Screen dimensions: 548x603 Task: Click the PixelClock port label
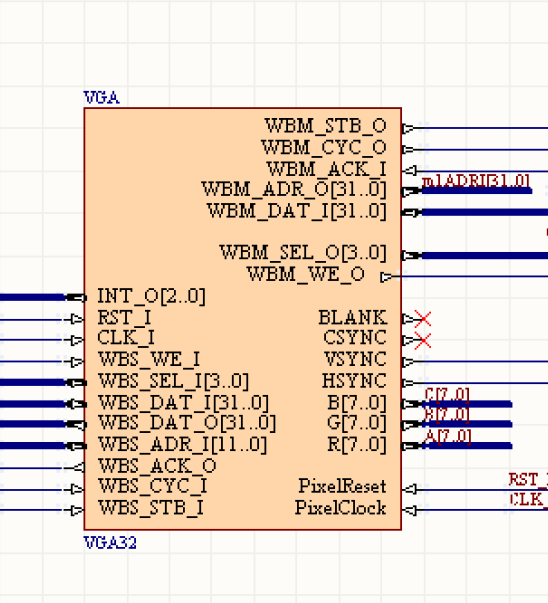pyautogui.click(x=341, y=508)
